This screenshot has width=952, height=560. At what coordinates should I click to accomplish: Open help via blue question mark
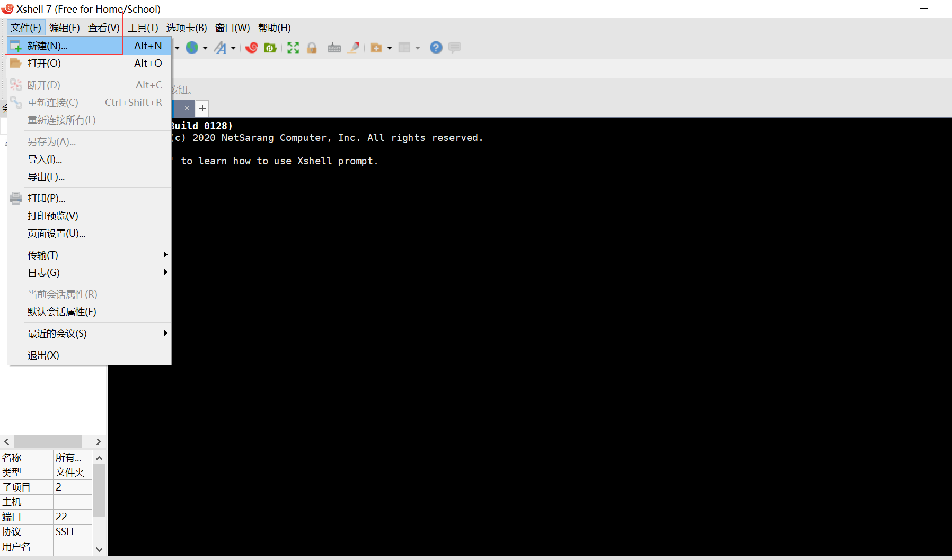click(x=436, y=48)
